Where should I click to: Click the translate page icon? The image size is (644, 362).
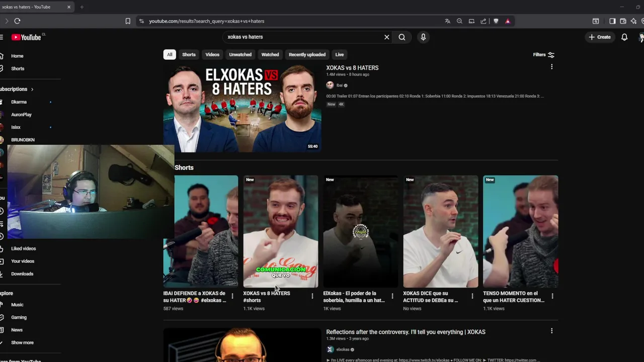(447, 21)
